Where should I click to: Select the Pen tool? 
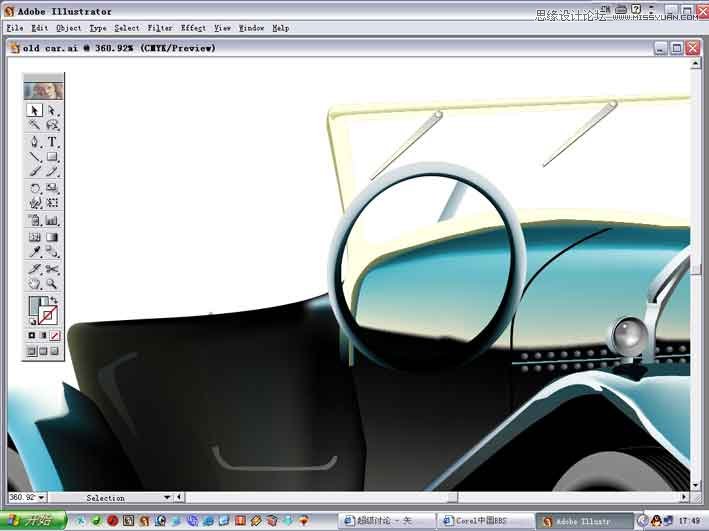34,142
